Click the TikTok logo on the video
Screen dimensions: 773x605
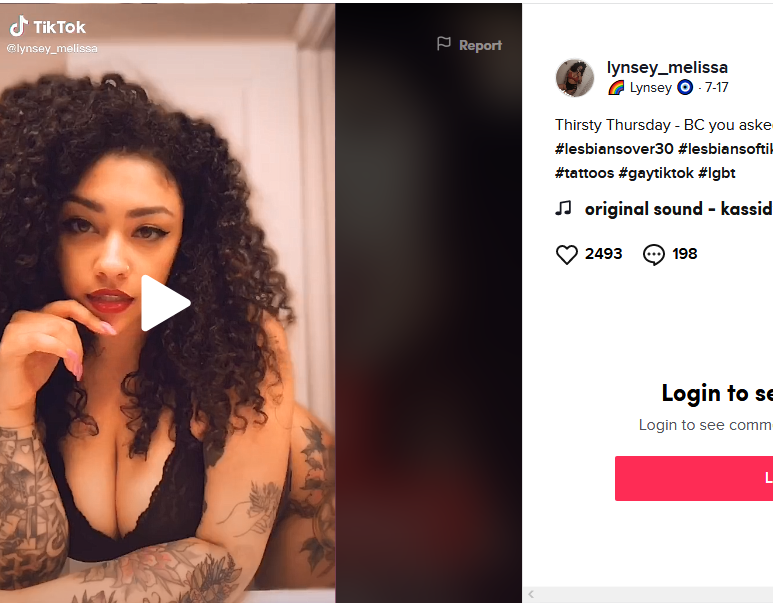tap(47, 27)
